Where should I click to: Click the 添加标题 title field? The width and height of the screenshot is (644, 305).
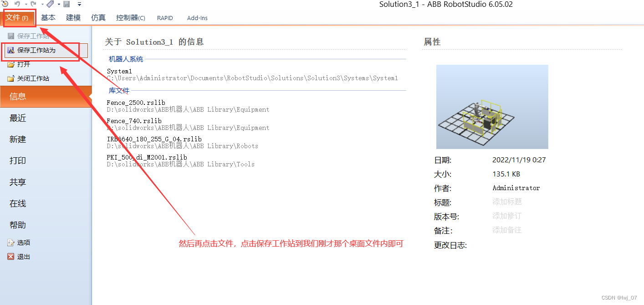click(507, 202)
